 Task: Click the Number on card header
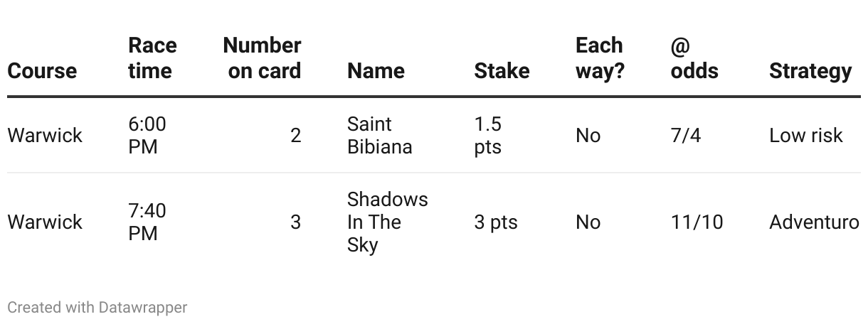[x=263, y=58]
